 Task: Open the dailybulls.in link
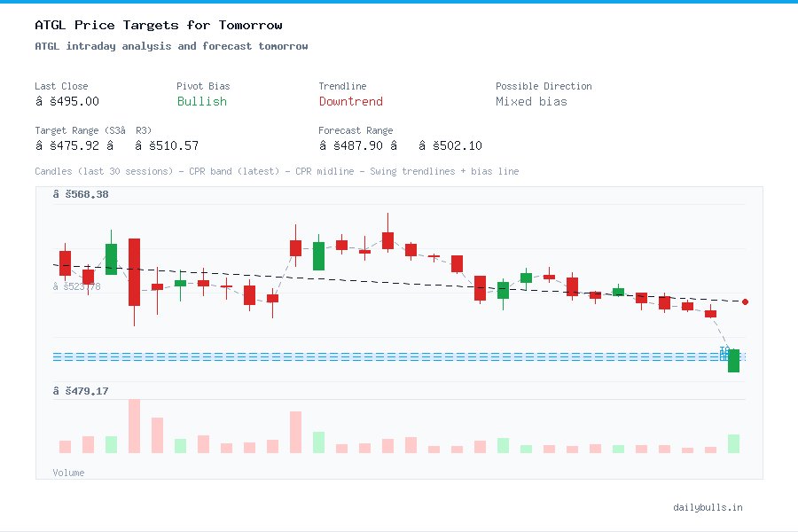(x=708, y=507)
